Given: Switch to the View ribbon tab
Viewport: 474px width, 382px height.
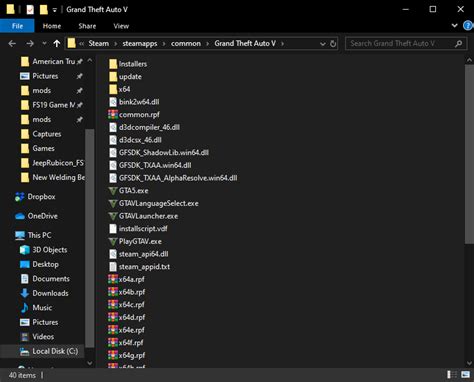Looking at the screenshot, I should click(x=121, y=26).
